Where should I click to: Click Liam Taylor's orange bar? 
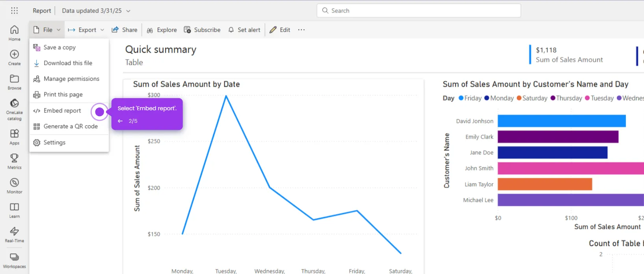click(x=545, y=184)
